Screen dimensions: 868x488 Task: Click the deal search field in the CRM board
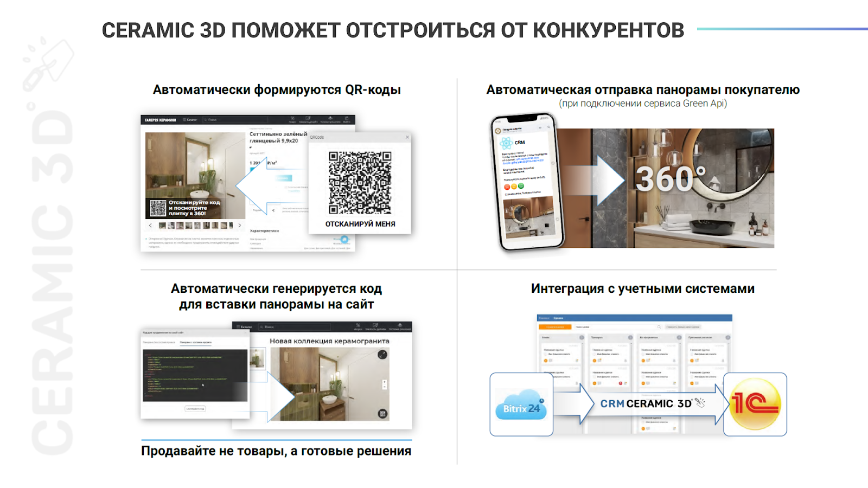click(x=618, y=327)
